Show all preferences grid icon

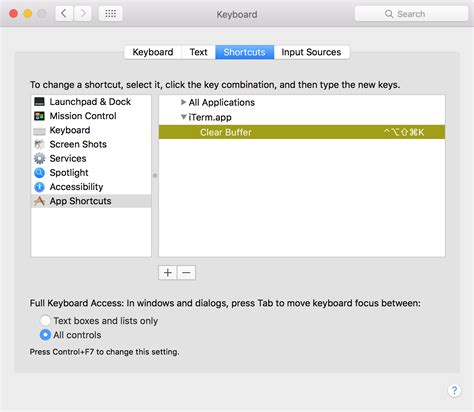point(111,14)
